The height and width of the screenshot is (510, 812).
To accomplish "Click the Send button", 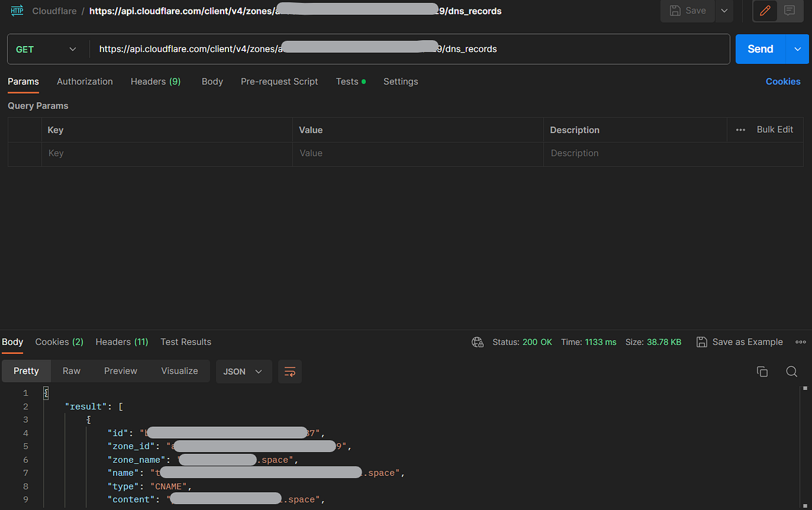I will click(759, 49).
